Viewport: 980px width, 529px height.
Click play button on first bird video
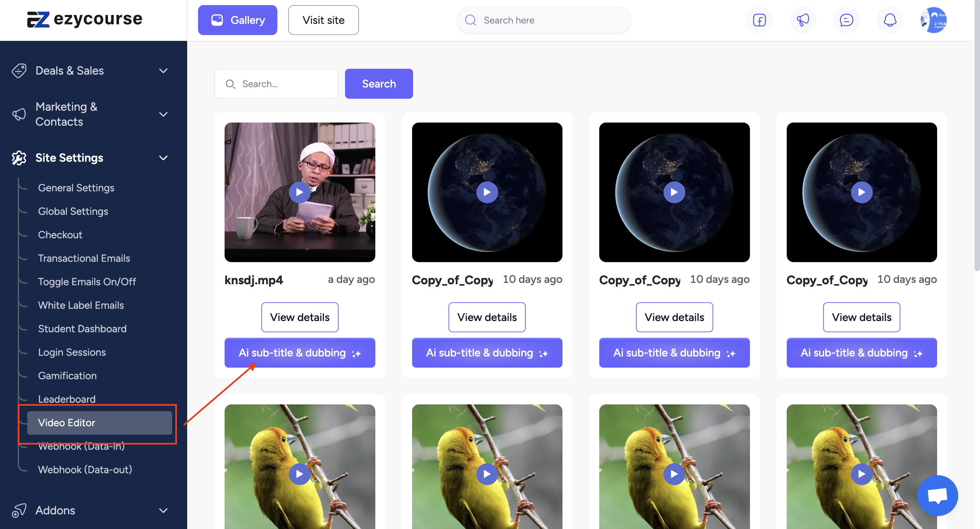coord(299,474)
